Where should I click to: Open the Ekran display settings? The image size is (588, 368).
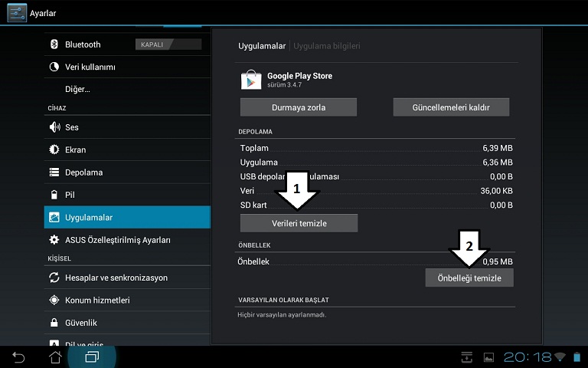pyautogui.click(x=127, y=149)
